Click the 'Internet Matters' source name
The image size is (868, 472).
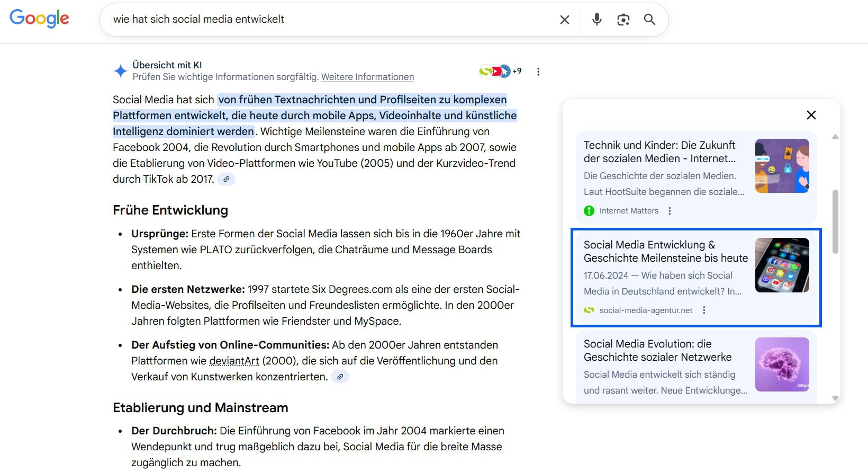629,211
